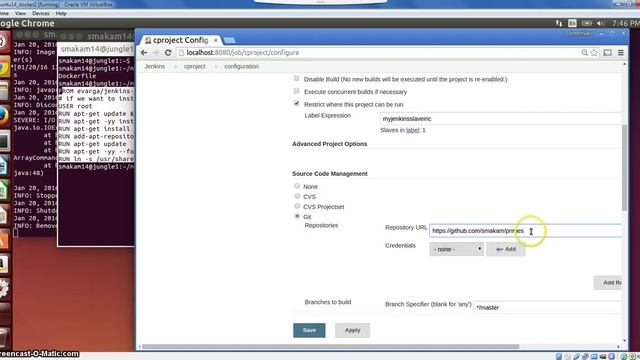The image size is (640, 360).
Task: Open System Settings from the launcher
Action: [x=3, y=289]
